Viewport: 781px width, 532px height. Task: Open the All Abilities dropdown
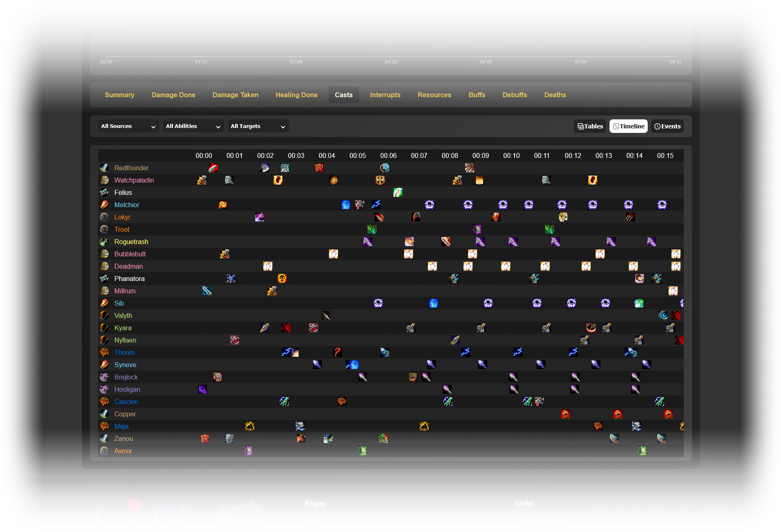[x=193, y=126]
